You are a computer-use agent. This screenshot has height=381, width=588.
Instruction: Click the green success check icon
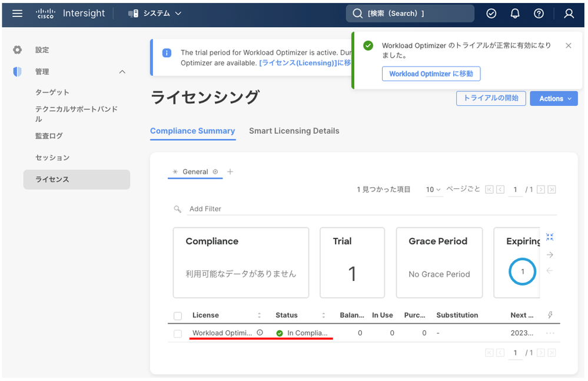click(368, 46)
